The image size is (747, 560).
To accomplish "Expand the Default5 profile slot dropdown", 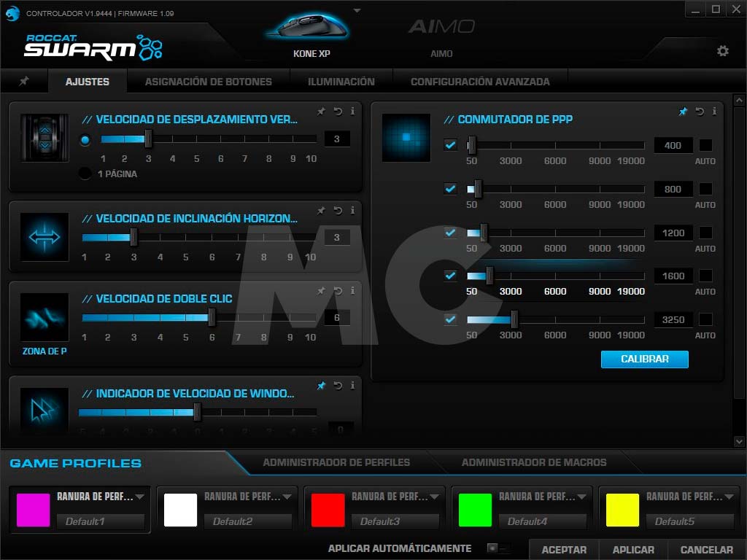I will coord(729,497).
